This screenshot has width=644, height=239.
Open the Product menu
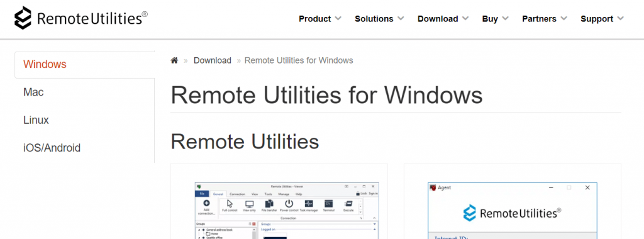pos(315,19)
